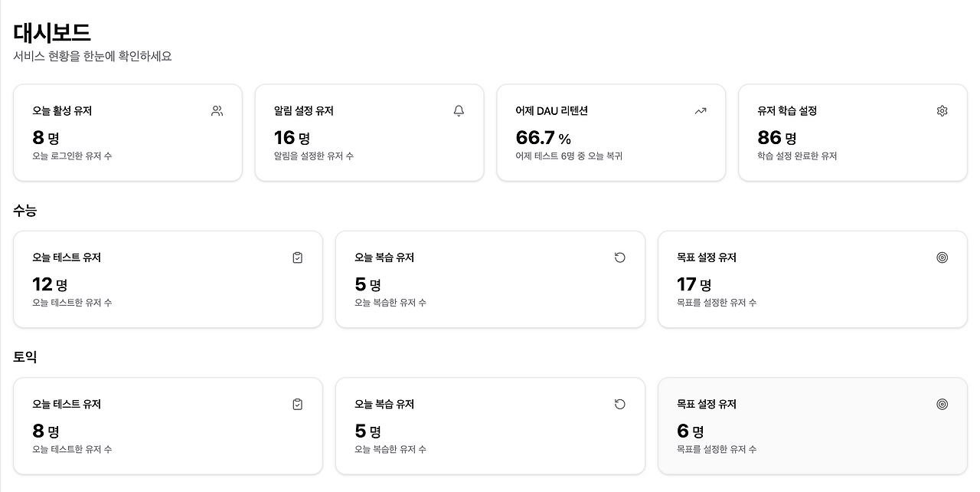Click the gear icon on 유저 학습 설정 card
Image resolution: width=980 pixels, height=492 pixels.
click(x=942, y=111)
